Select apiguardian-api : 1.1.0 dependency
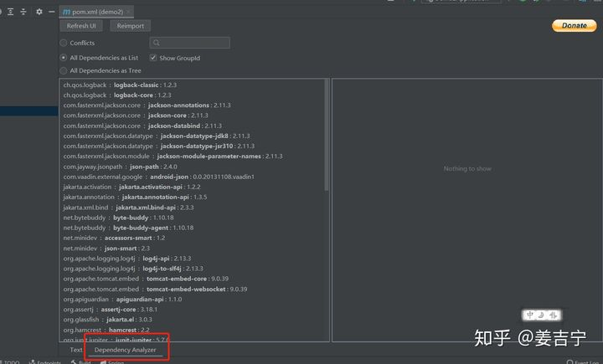 point(122,299)
